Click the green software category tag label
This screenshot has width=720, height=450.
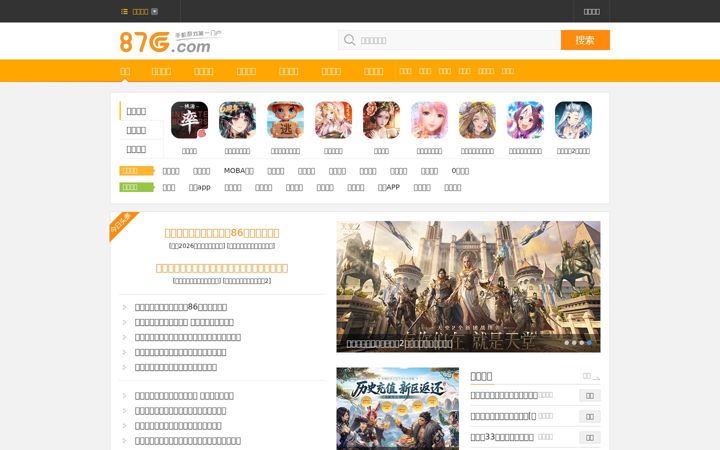[x=136, y=187]
